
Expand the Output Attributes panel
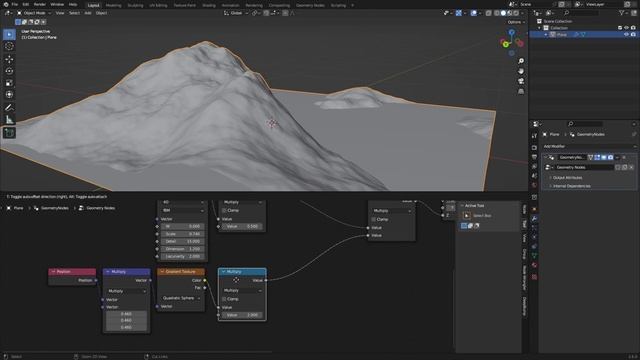pos(567,178)
